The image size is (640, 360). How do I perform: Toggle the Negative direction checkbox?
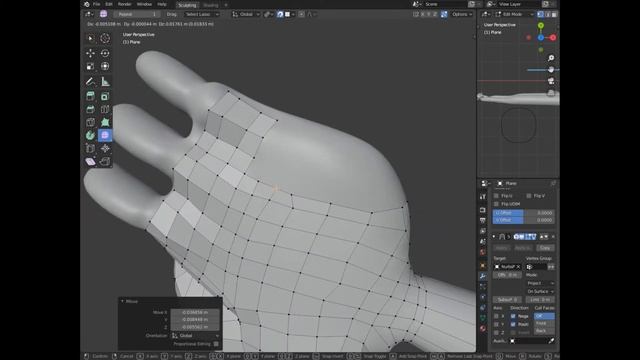513,316
